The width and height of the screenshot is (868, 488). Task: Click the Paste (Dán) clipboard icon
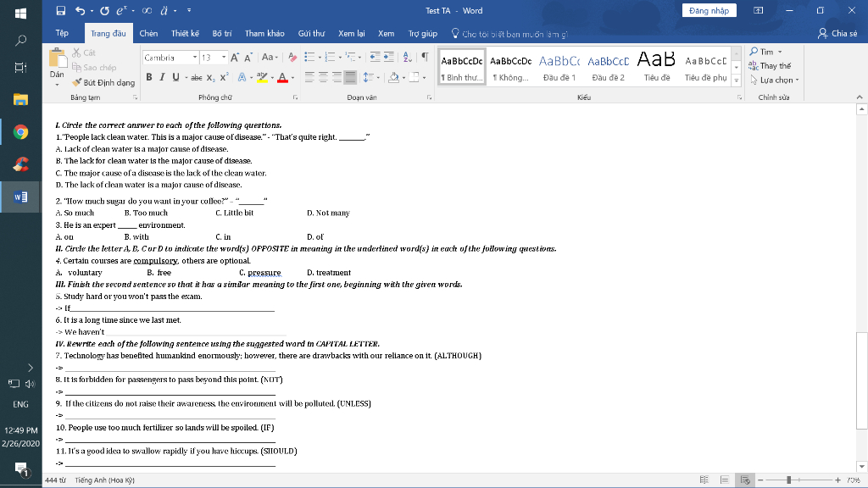(57, 58)
